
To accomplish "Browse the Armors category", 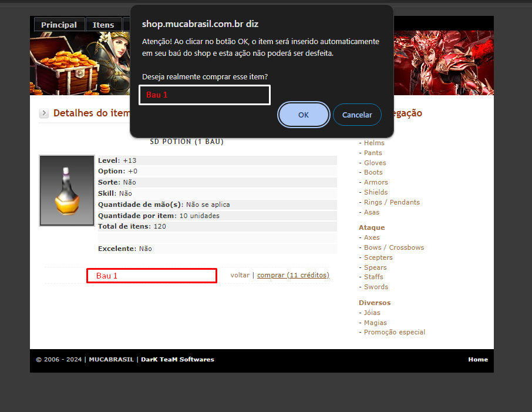I will click(x=375, y=182).
